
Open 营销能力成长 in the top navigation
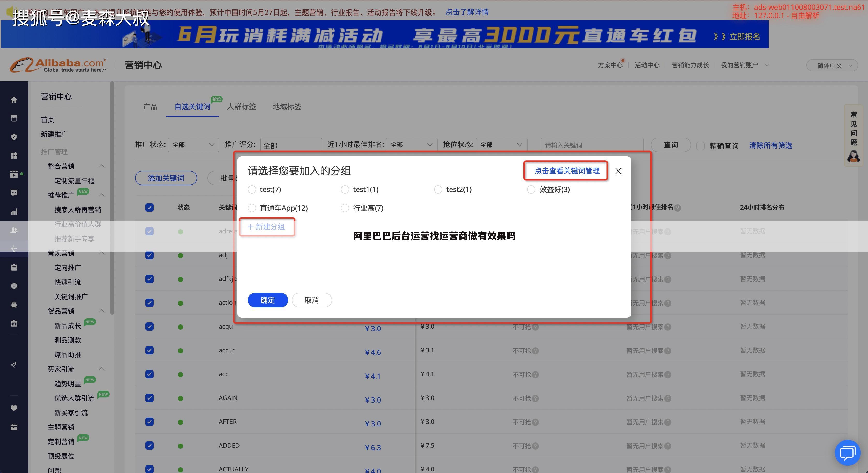point(690,65)
